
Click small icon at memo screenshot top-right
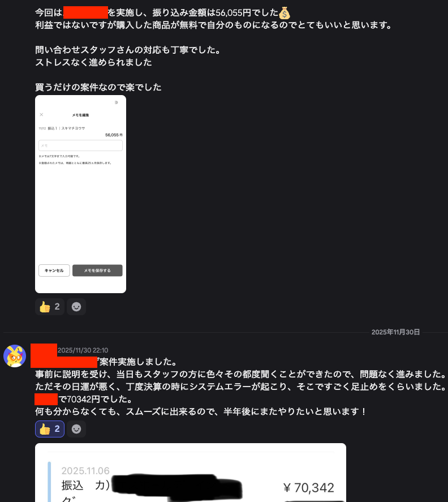tap(116, 102)
